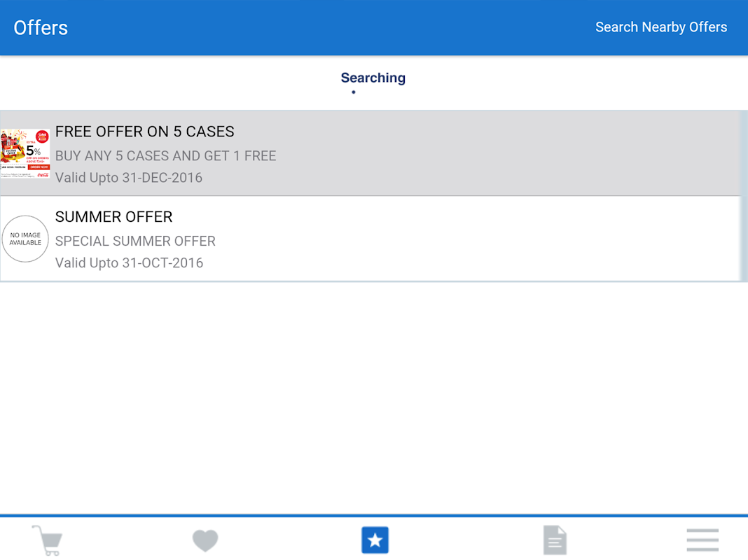The width and height of the screenshot is (748, 560).
Task: Open FREE OFFER ON 5 CASES title
Action: pyautogui.click(x=144, y=132)
